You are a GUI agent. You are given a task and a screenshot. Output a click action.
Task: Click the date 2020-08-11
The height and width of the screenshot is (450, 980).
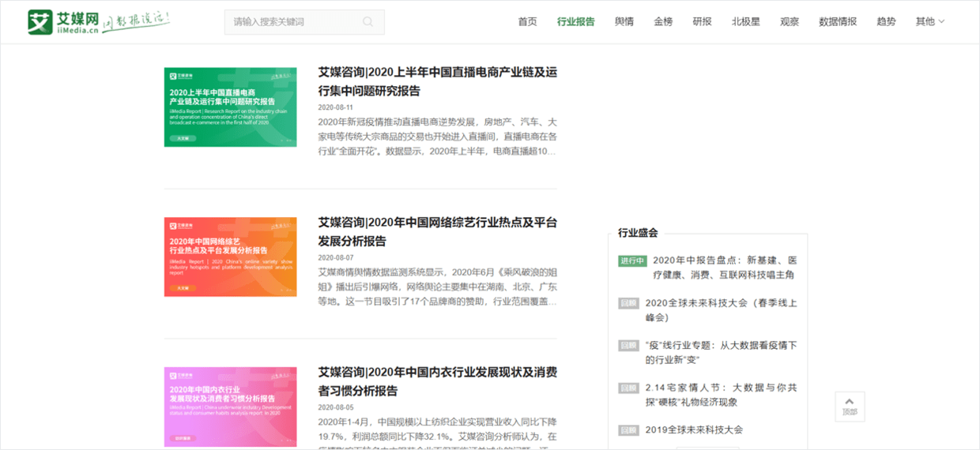click(336, 107)
